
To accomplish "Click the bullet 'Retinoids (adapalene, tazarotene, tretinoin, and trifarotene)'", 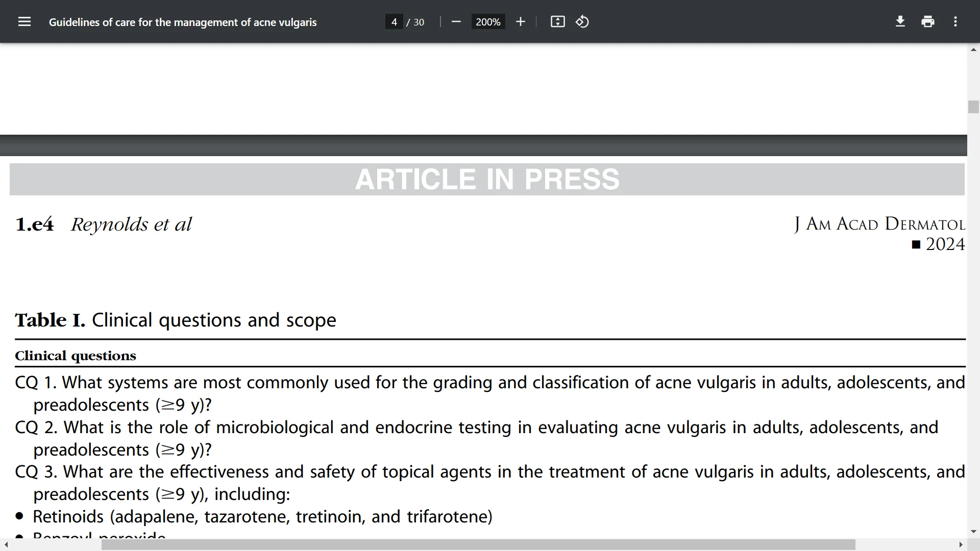I will 262,517.
